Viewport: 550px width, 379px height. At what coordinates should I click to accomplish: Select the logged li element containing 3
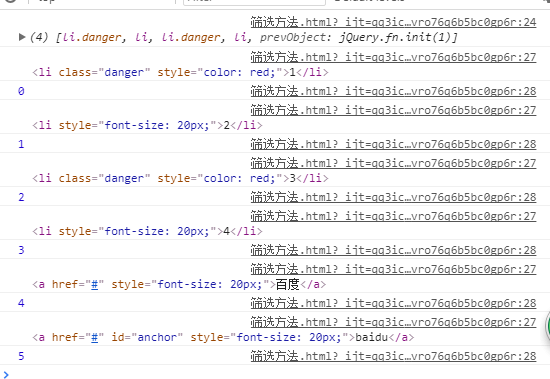[x=181, y=178]
